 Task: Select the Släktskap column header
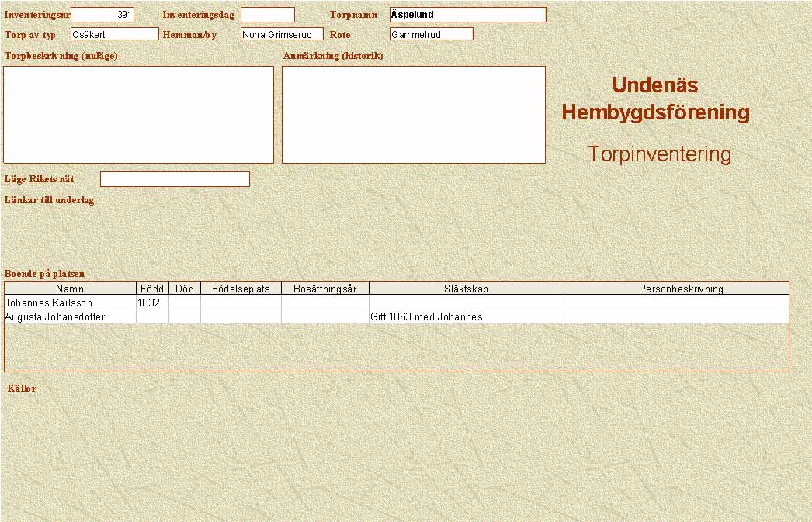pos(466,289)
